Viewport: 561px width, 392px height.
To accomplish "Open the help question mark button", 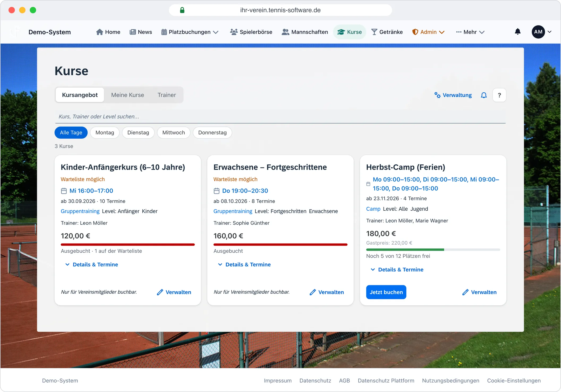I will (x=499, y=95).
